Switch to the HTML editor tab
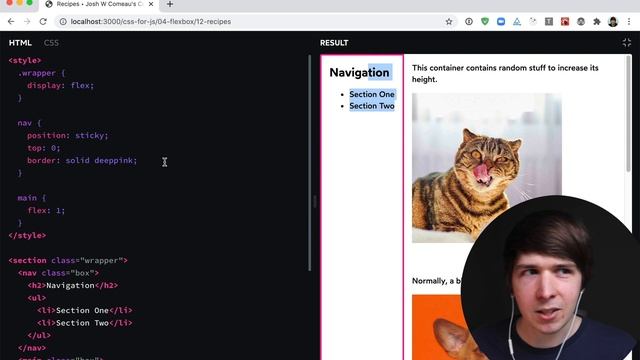The image size is (640, 360). coord(20,42)
